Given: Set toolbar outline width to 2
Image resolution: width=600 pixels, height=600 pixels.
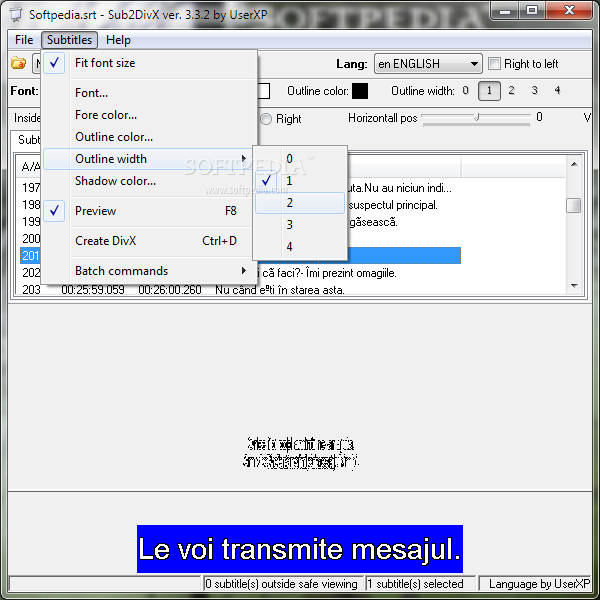Looking at the screenshot, I should tap(512, 91).
